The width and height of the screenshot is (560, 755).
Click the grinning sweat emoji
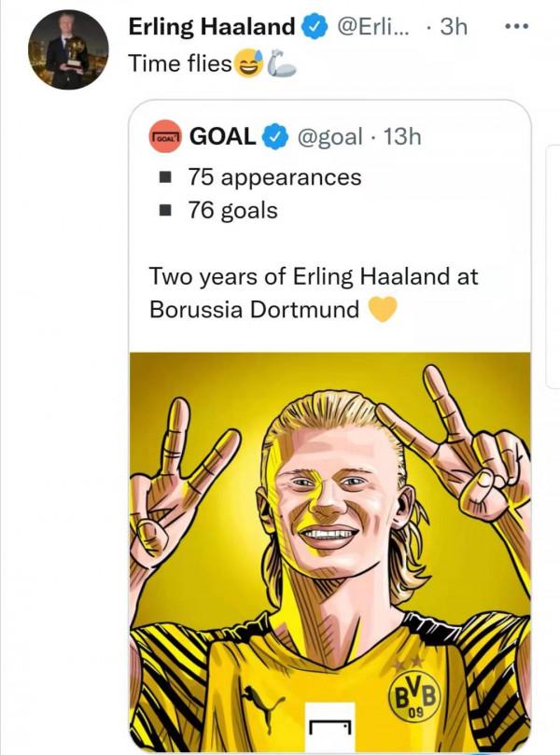248,64
